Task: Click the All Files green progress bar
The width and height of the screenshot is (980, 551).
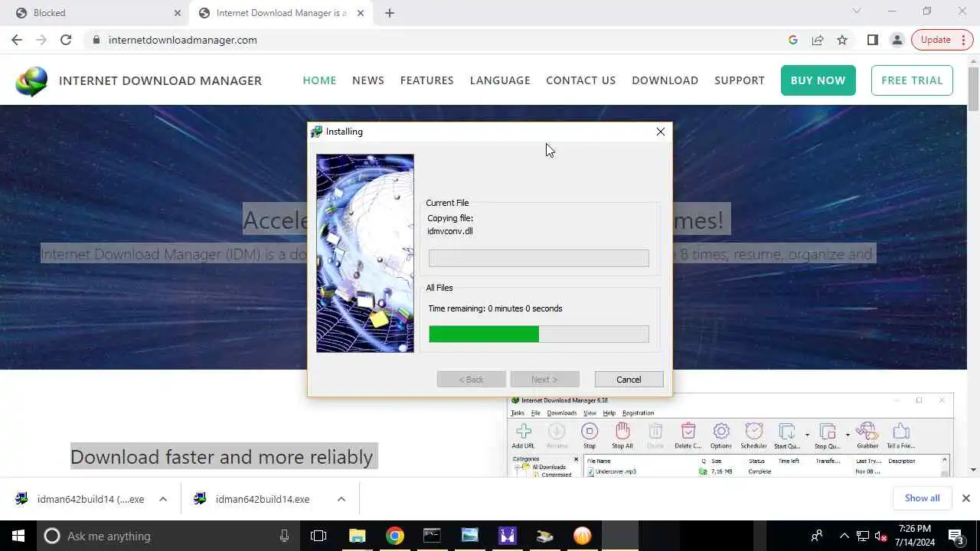Action: 538,334
